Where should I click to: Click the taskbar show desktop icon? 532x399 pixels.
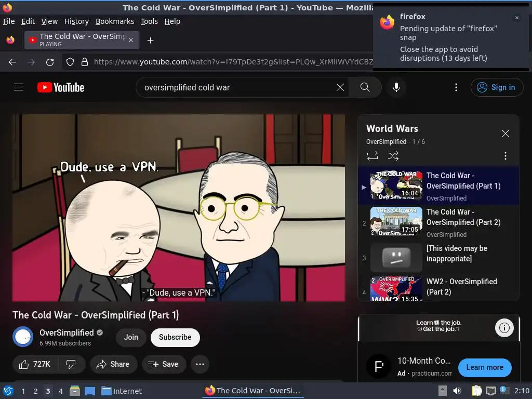click(89, 391)
